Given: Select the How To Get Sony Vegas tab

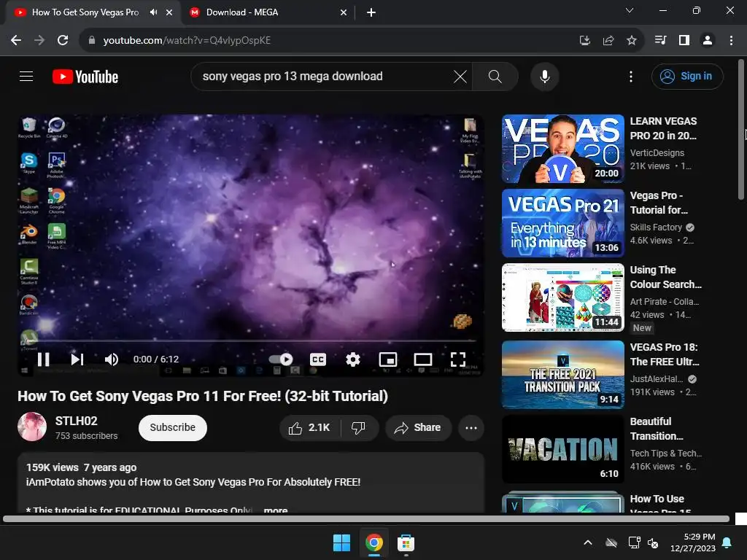Looking at the screenshot, I should tap(85, 12).
